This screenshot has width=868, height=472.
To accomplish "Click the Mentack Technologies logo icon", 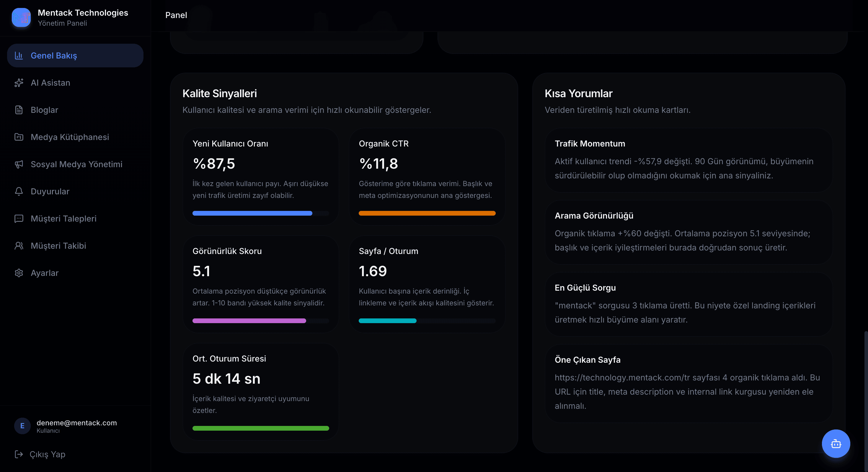I will point(21,17).
